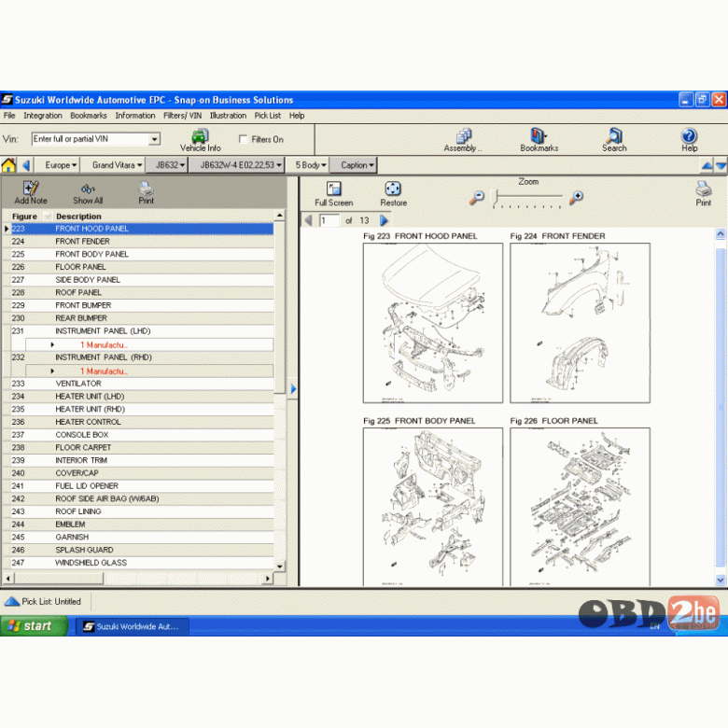
Task: Click the blue back arrow beside Home
Action: tap(26, 165)
